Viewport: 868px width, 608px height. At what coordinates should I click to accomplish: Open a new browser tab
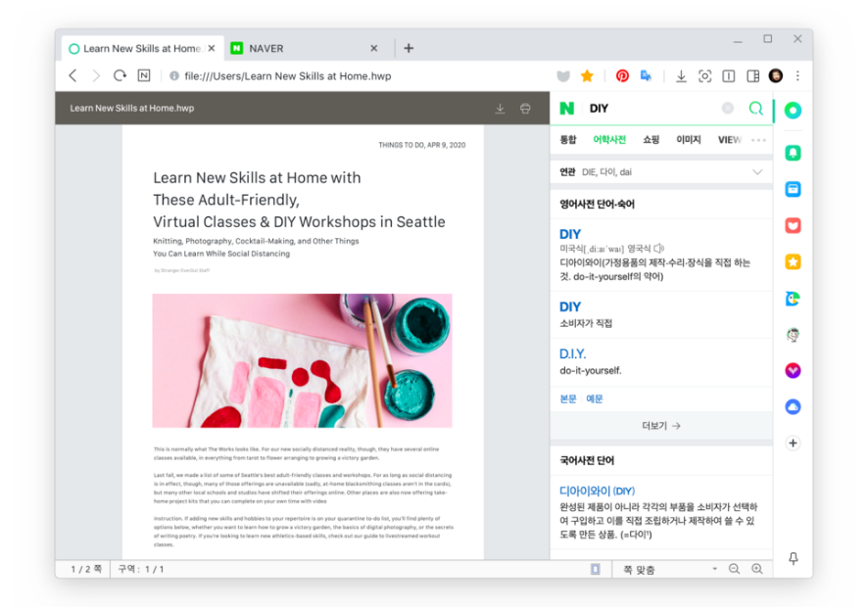[409, 49]
